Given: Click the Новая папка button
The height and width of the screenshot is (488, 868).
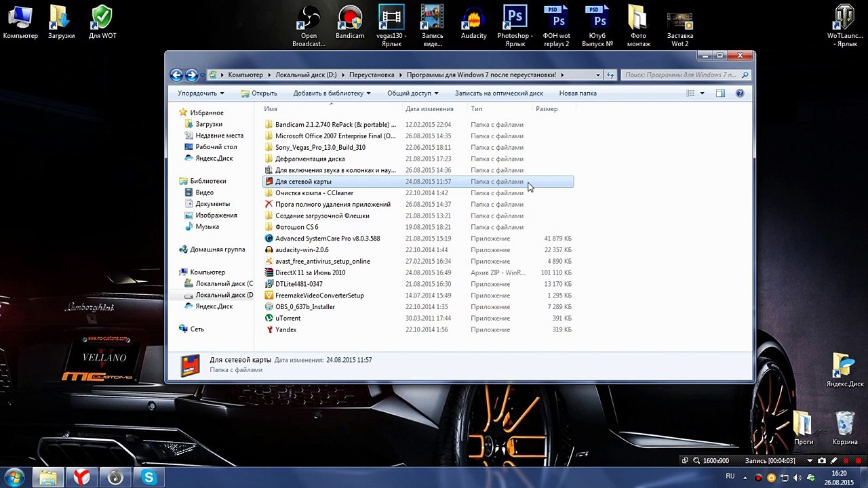Looking at the screenshot, I should pyautogui.click(x=578, y=94).
